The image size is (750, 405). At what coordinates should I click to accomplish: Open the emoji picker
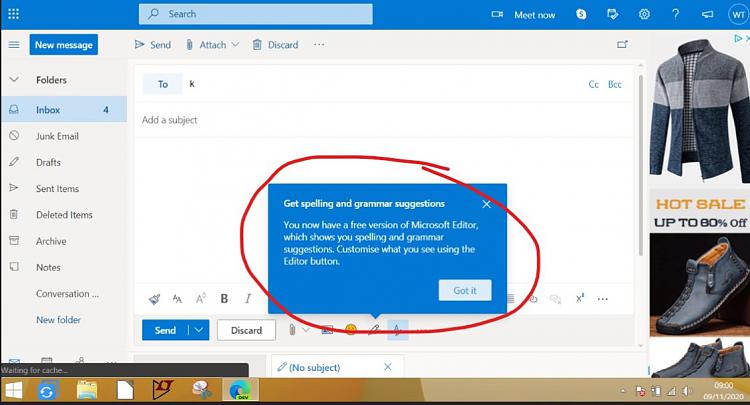tap(351, 330)
